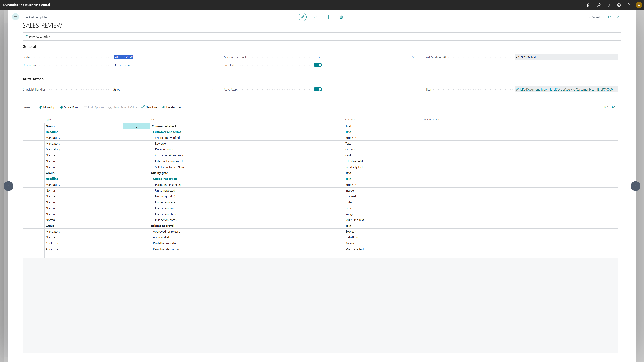Viewport: 644px width, 362px height.
Task: Click the Filter value link
Action: (x=565, y=89)
